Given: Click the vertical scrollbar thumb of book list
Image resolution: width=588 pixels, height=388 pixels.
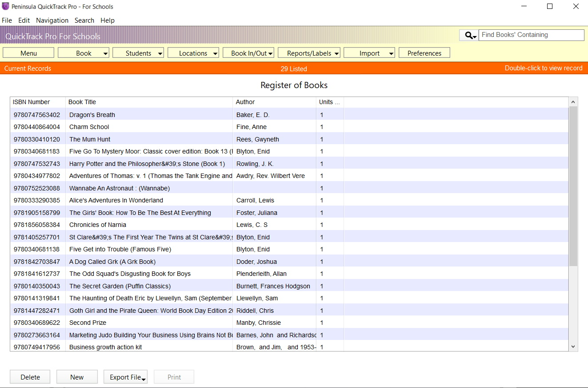Looking at the screenshot, I should 573,186.
